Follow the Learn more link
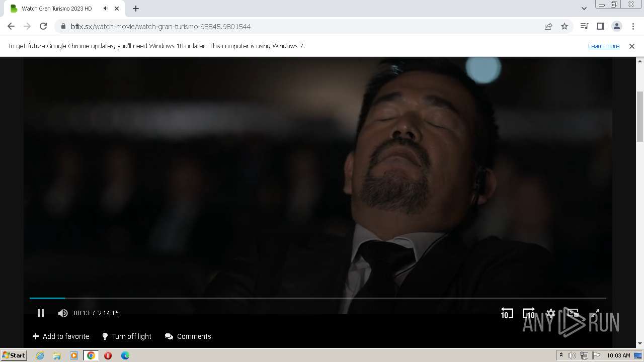 tap(604, 46)
